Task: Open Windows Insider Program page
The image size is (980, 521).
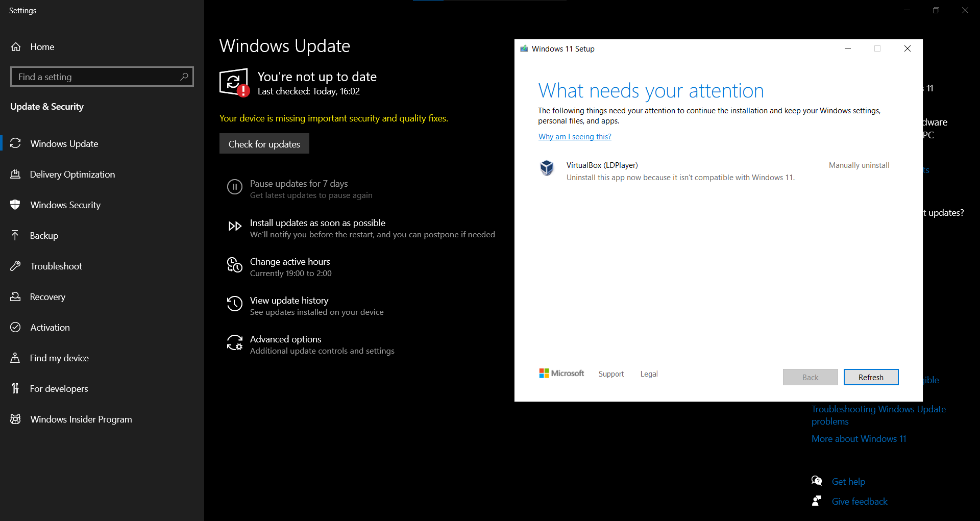Action: click(102, 419)
